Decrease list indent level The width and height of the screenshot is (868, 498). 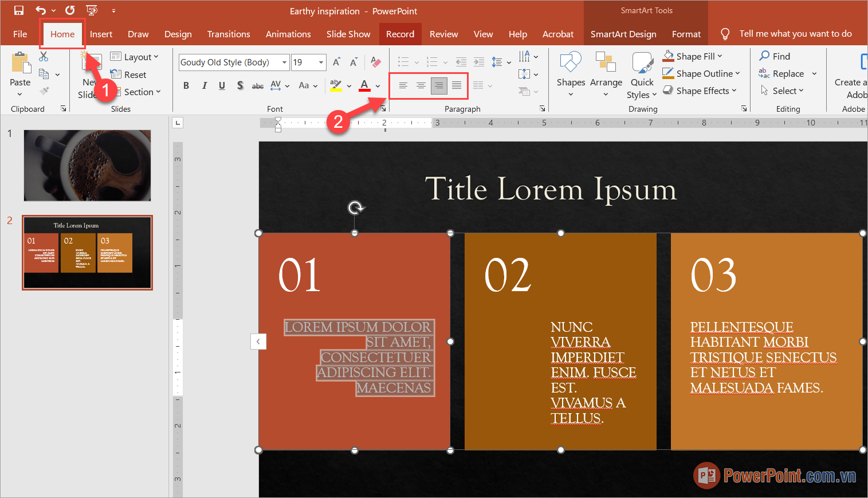coord(461,62)
